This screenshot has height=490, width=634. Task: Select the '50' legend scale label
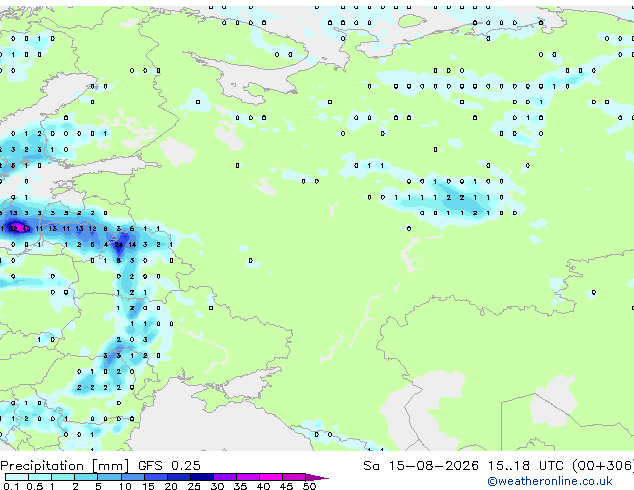309,486
